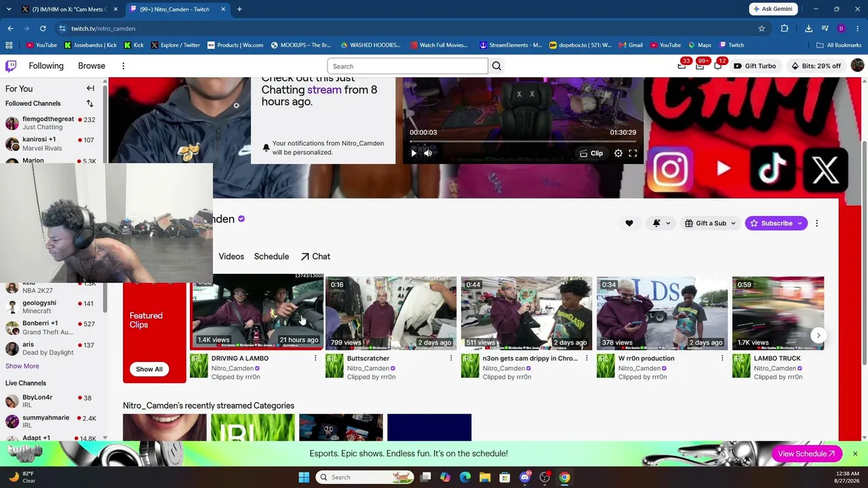Open the channel Chat tab
Screen dimensions: 868x488
coord(315,256)
